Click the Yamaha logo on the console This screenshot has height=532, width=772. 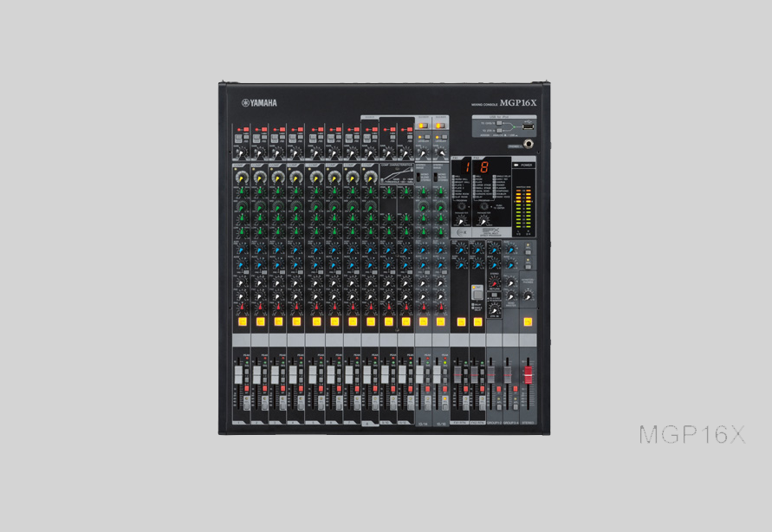(259, 103)
